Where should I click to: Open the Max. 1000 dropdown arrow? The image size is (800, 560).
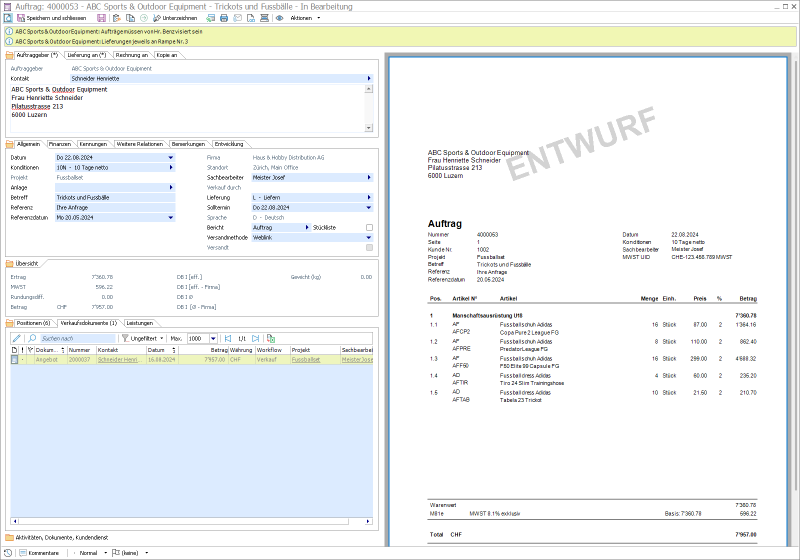point(213,338)
